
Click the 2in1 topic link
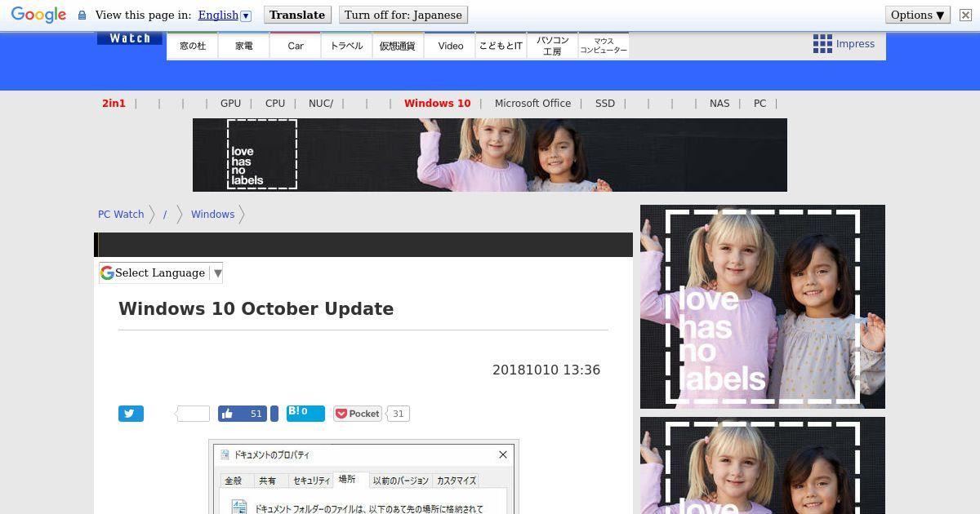click(114, 104)
